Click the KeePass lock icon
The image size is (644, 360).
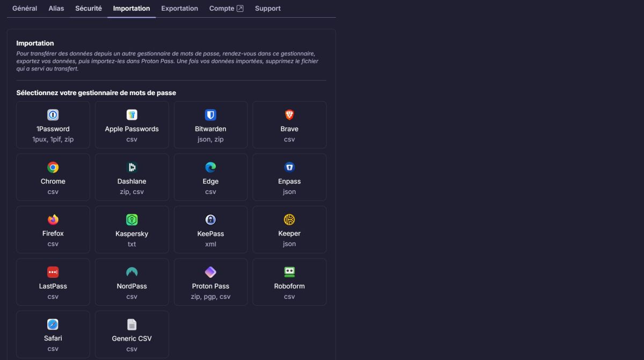(x=210, y=220)
